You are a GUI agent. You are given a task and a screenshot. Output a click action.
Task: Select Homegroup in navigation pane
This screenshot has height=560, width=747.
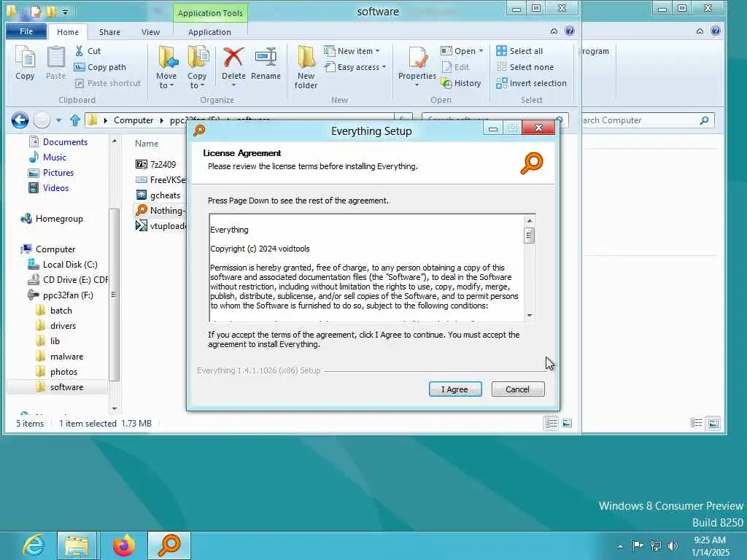59,219
